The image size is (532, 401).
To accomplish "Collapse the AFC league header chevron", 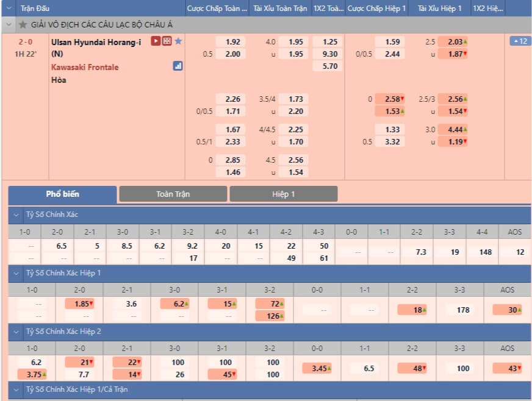I will 8,25.
